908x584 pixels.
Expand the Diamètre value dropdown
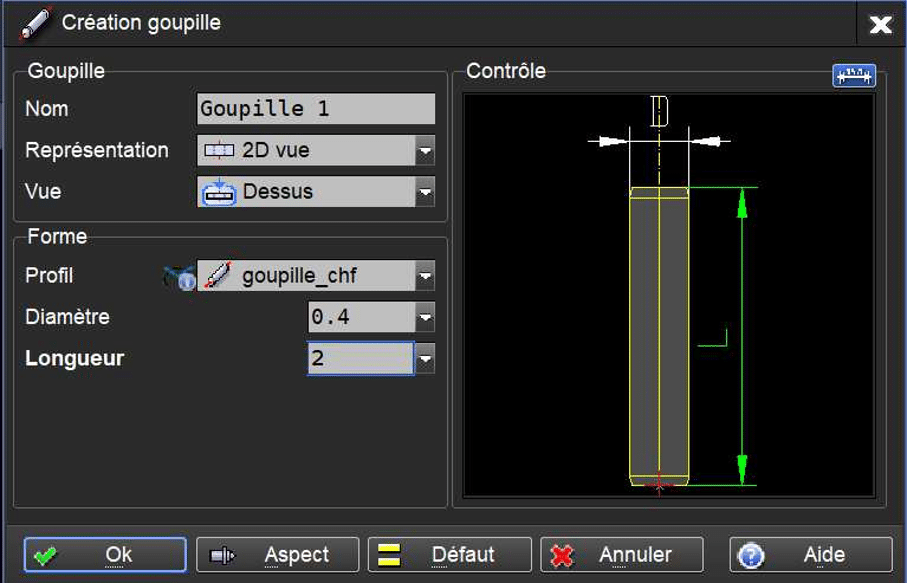click(x=425, y=317)
